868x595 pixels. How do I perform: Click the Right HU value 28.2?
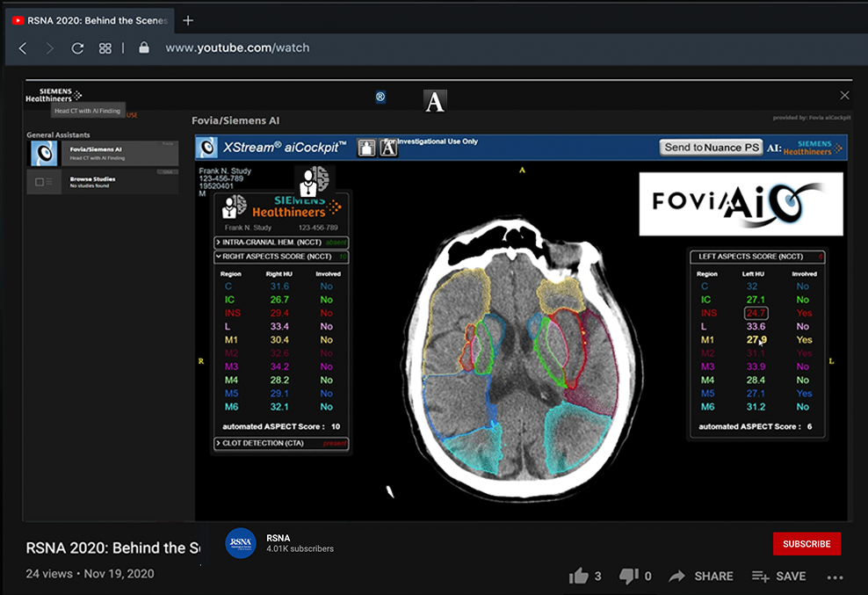tap(279, 380)
